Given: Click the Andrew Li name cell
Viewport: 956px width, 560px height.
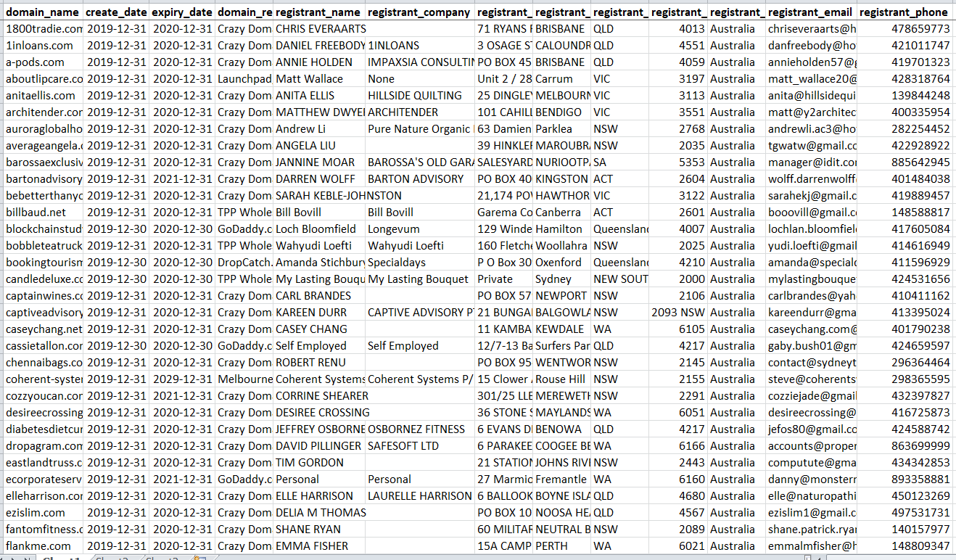Looking at the screenshot, I should (x=319, y=129).
